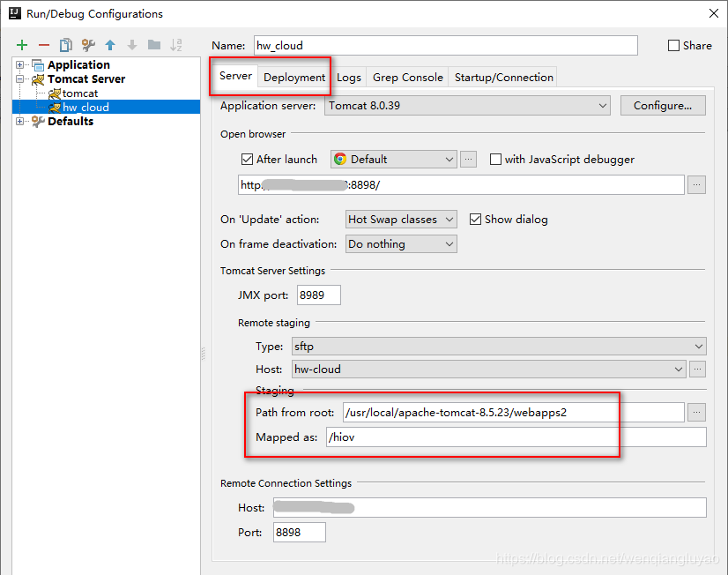This screenshot has width=728, height=575.
Task: Click the green plus Add New Configuration icon
Action: (x=22, y=45)
